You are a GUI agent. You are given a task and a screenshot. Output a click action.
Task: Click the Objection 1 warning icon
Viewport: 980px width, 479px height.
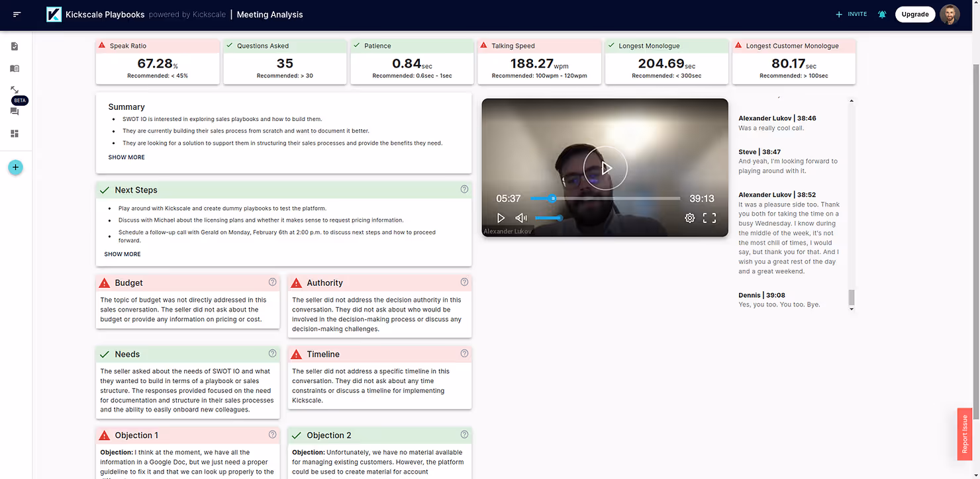click(x=104, y=435)
